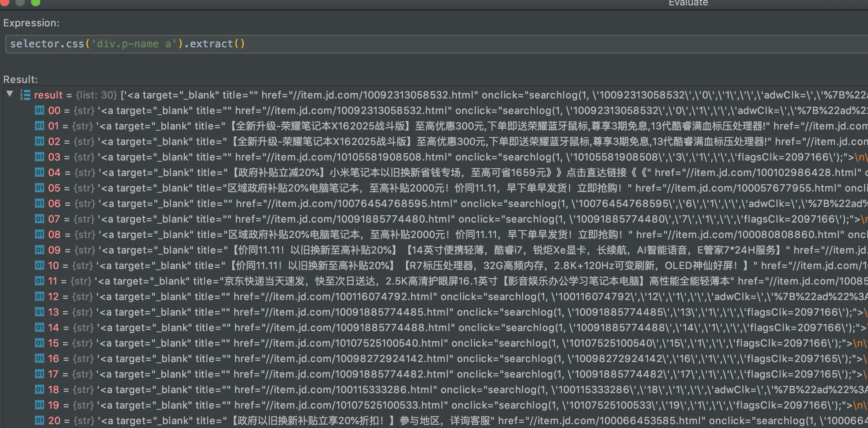
Task: Click the string icon of item 11
Action: click(39, 281)
